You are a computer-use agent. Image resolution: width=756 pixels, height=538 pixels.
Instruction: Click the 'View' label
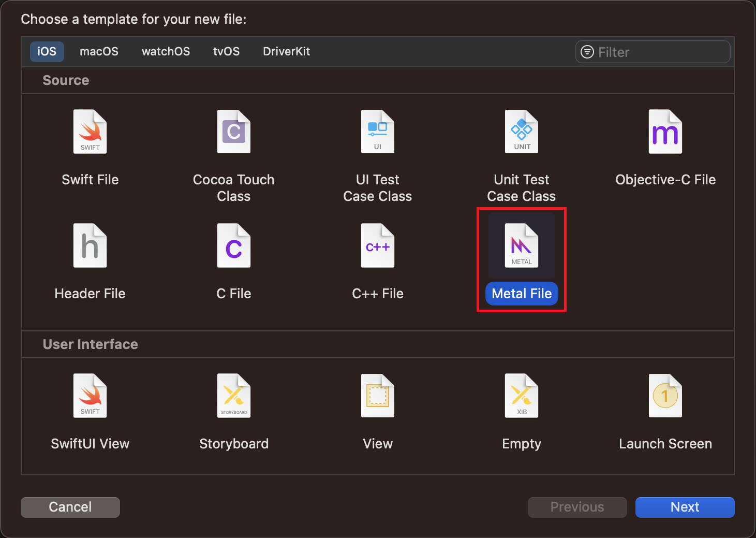[x=378, y=444]
